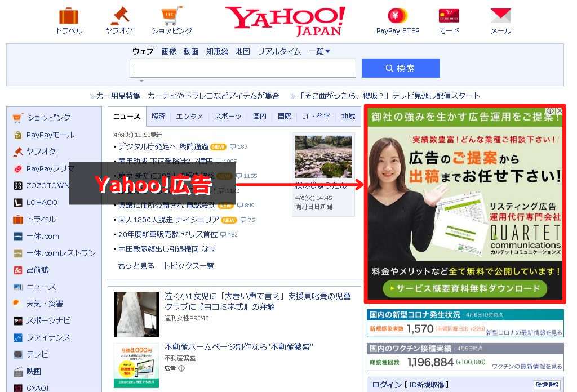Switch to the IT・科学 news tab
Image resolution: width=577 pixels, height=392 pixels.
(316, 116)
